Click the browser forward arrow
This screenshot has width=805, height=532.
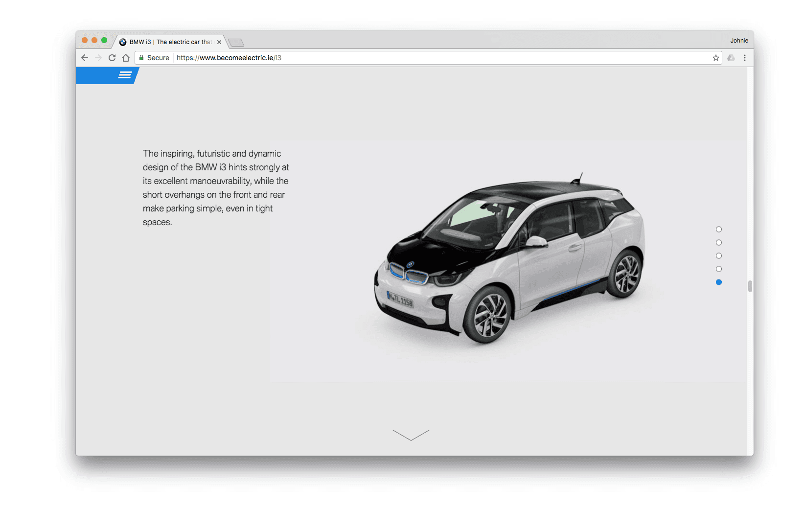[98, 58]
